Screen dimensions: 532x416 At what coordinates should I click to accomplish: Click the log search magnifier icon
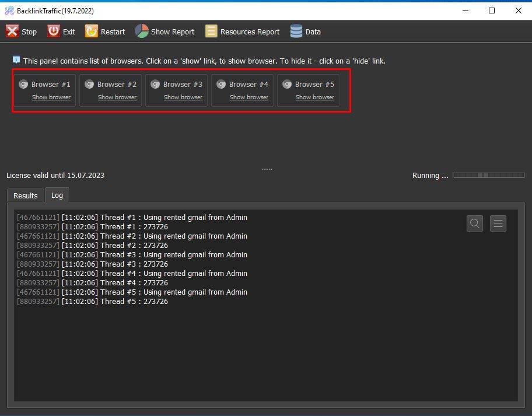click(x=475, y=223)
